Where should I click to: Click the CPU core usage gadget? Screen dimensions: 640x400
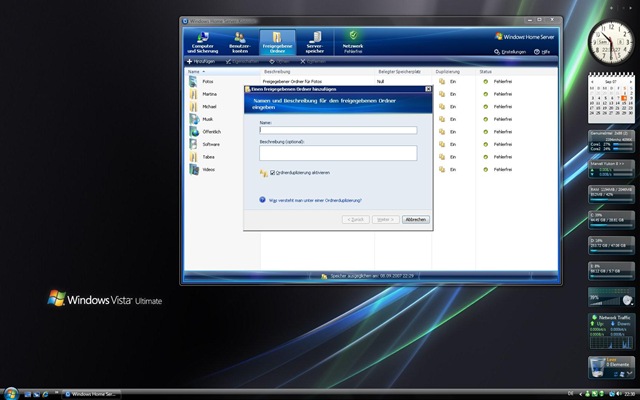[611, 141]
